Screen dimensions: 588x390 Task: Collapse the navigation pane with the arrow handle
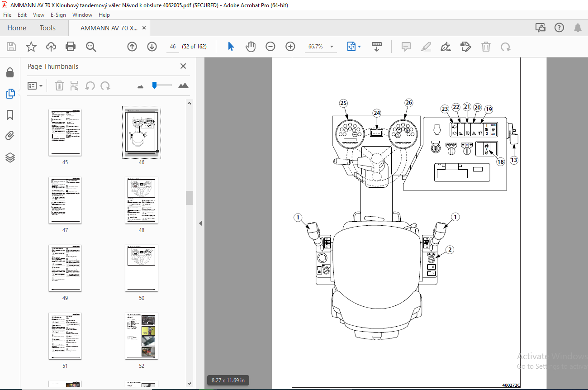pos(200,223)
